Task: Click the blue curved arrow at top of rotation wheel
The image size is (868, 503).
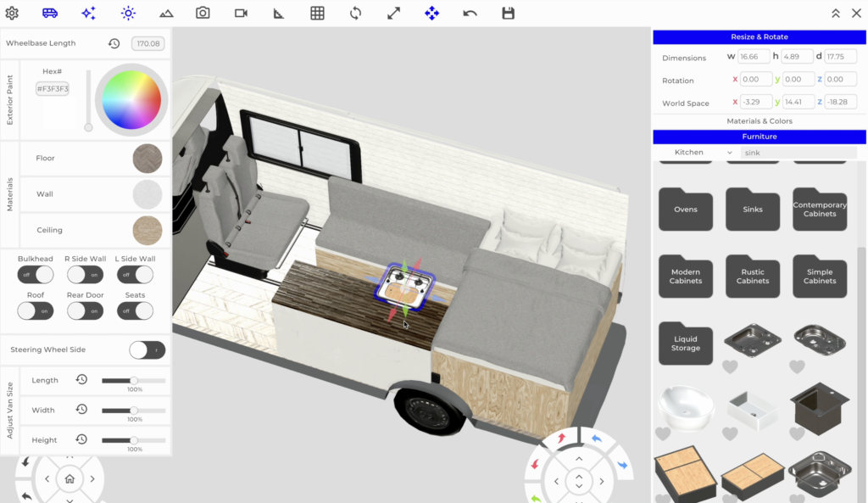Action: click(x=596, y=439)
